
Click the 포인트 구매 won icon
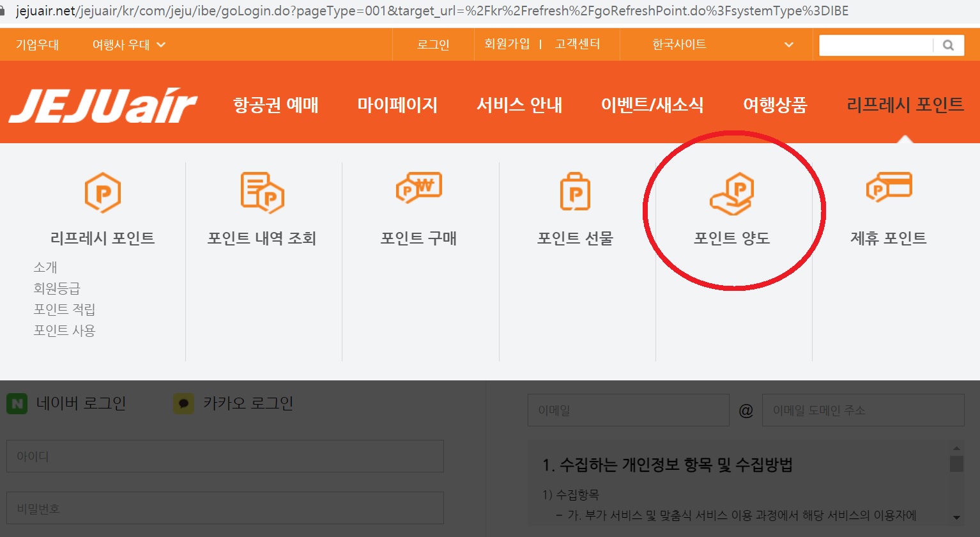419,188
